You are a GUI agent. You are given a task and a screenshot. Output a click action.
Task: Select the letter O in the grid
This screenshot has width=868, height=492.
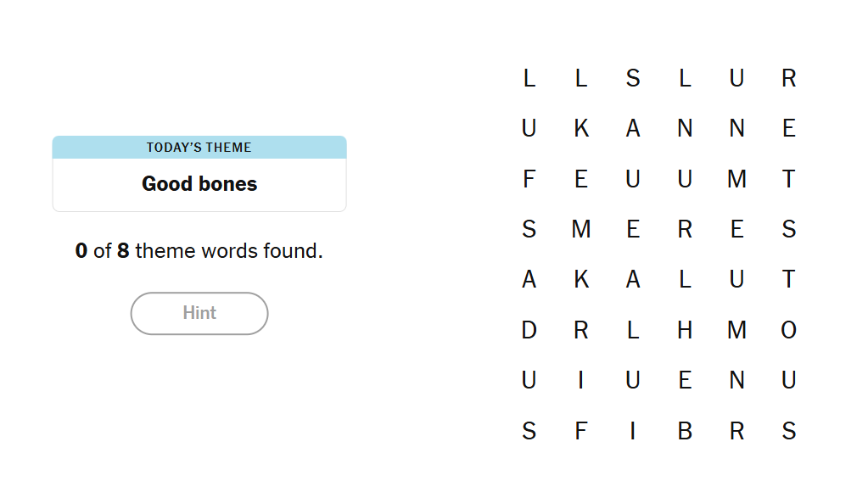pos(788,330)
